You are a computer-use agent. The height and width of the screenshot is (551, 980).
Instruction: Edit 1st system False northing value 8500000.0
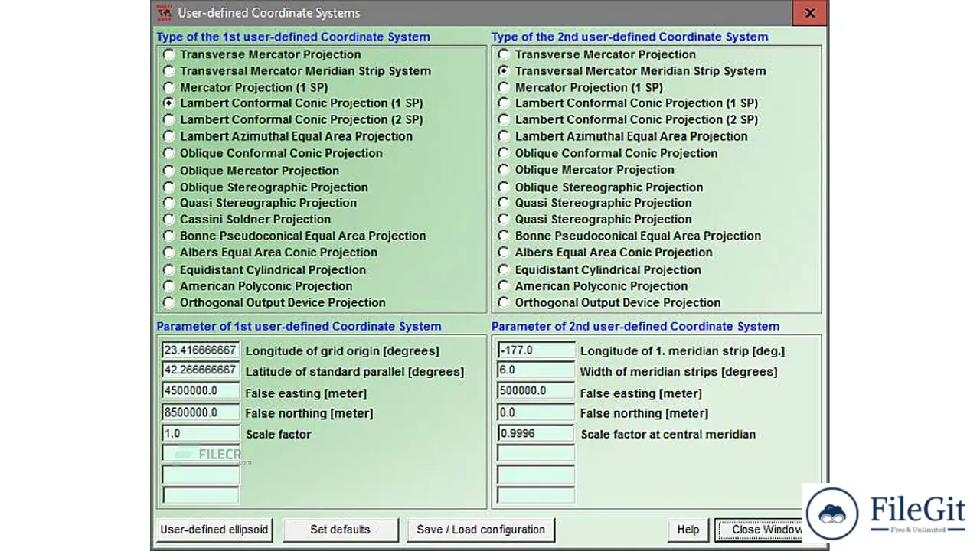(201, 412)
